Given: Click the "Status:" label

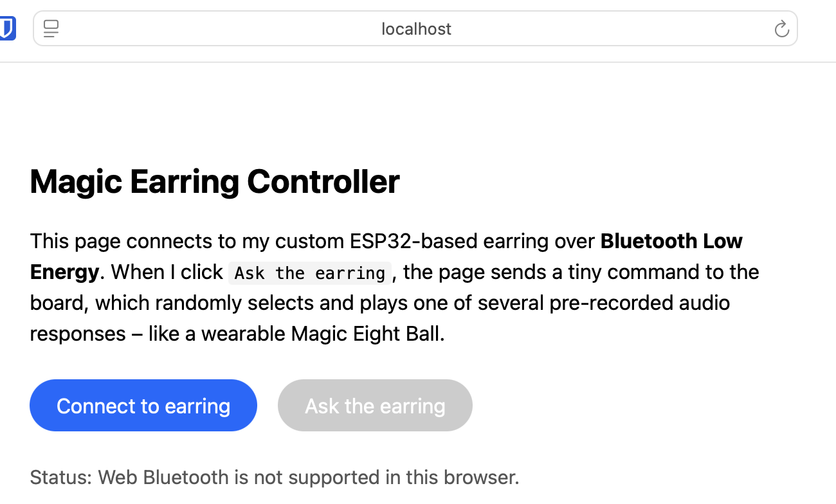Looking at the screenshot, I should point(61,477).
